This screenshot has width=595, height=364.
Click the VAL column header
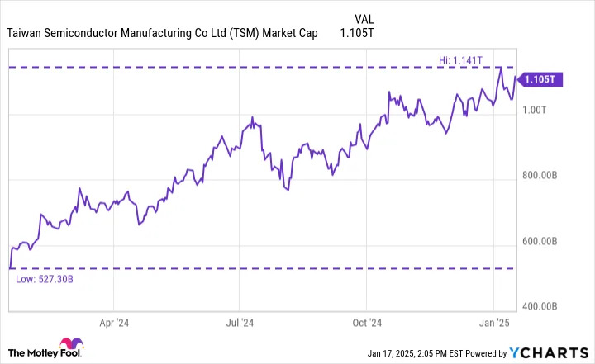[x=364, y=19]
